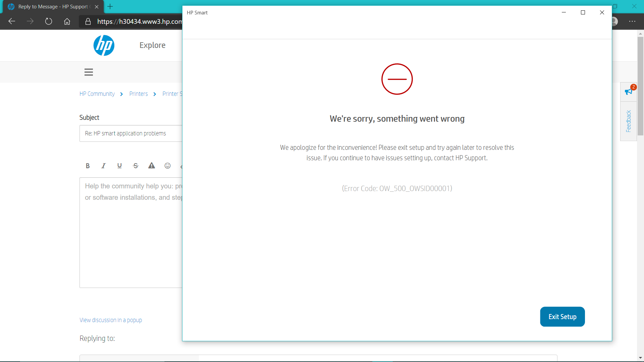Viewport: 644px width, 362px height.
Task: Reload the browser page
Action: [x=49, y=21]
